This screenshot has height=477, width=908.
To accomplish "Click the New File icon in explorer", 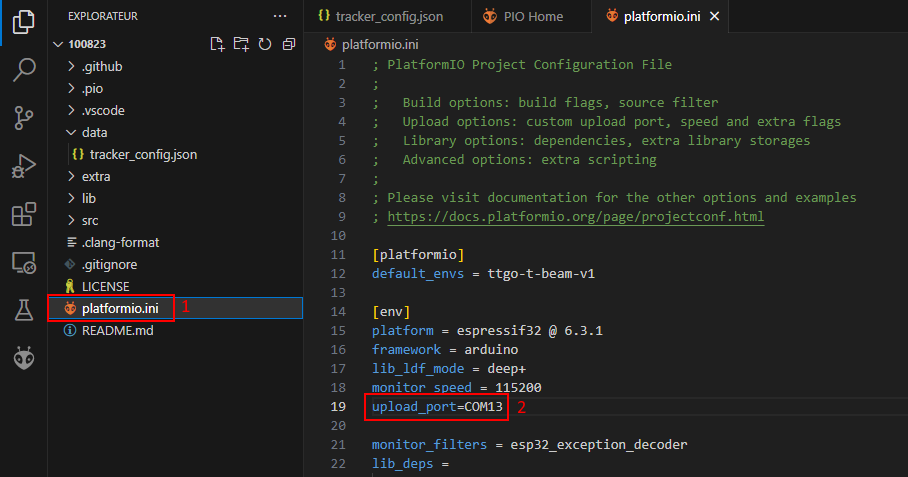I will tap(217, 44).
